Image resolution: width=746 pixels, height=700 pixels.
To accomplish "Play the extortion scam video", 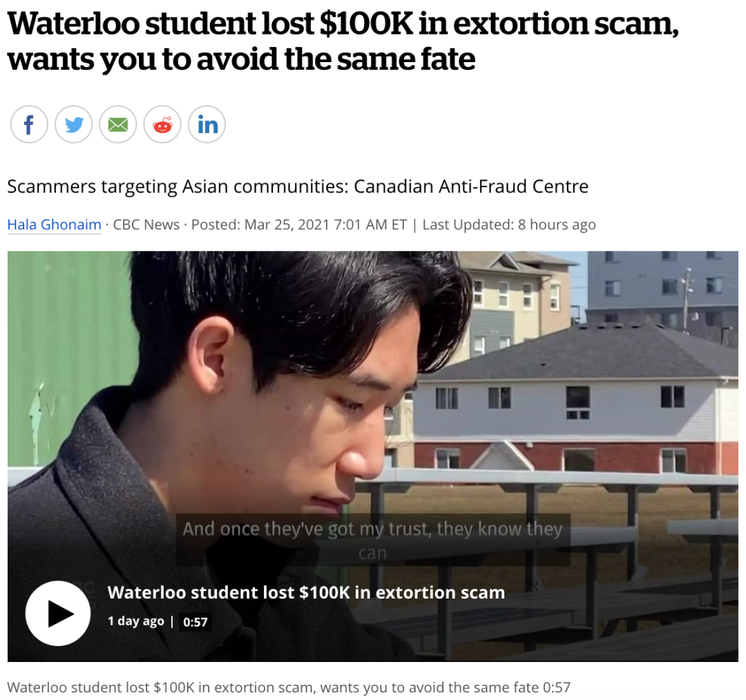I will (x=58, y=614).
